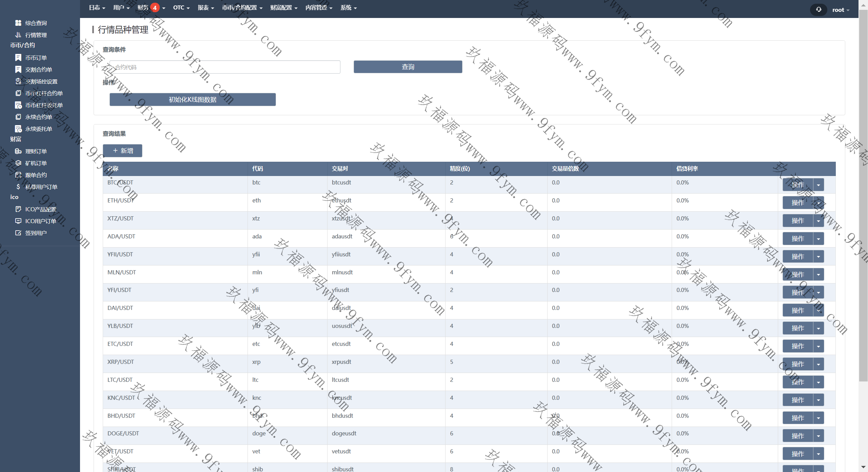Click the 永续委托单 clock icon
This screenshot has height=472, width=868.
pos(18,129)
